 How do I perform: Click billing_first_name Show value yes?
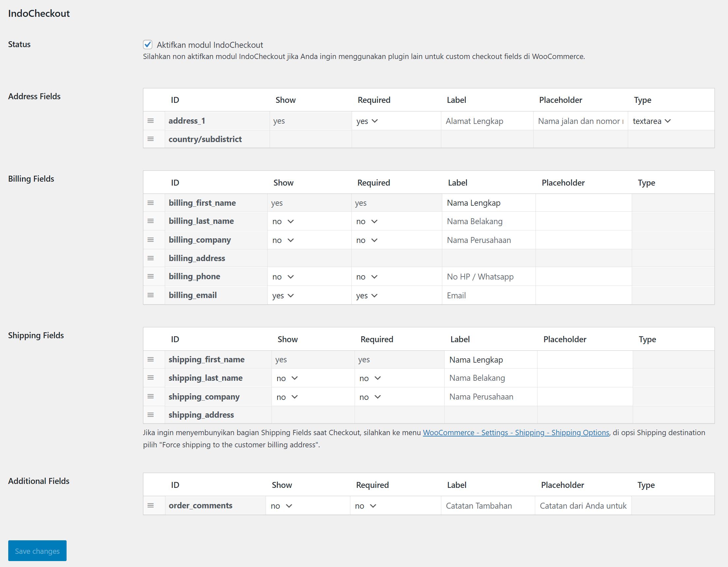point(277,203)
